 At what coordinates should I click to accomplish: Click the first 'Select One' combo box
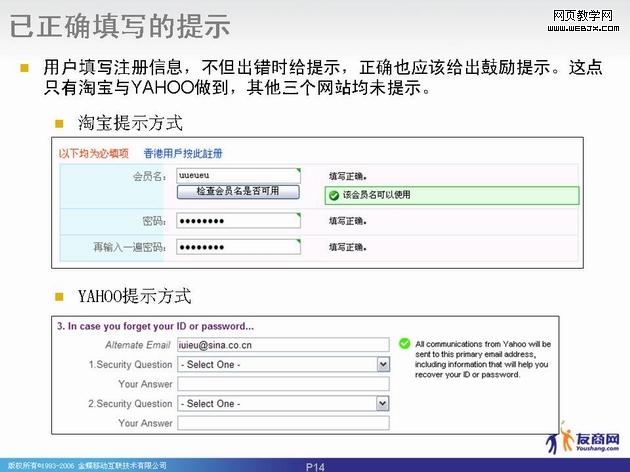[276, 365]
